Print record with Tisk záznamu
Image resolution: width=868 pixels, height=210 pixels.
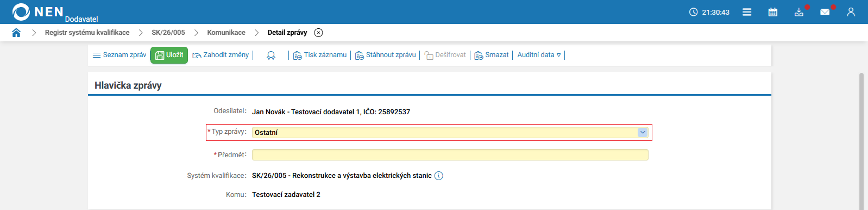click(x=320, y=55)
